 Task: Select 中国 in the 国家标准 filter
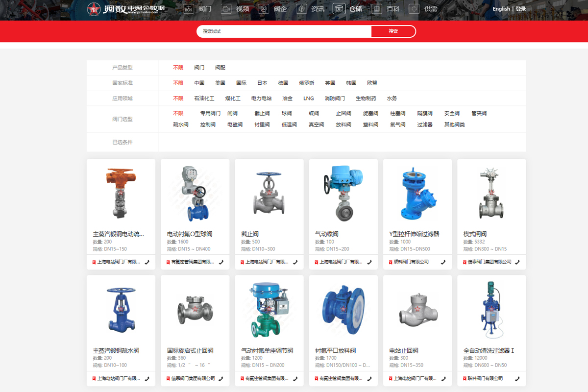pyautogui.click(x=199, y=83)
